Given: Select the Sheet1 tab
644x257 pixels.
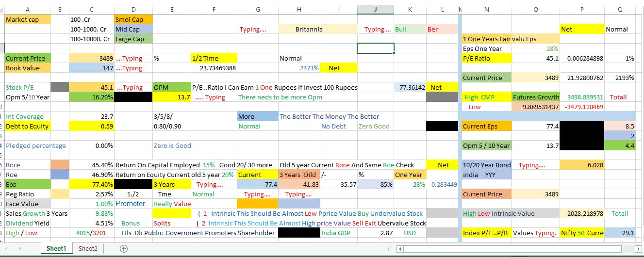Looking at the screenshot, I should (56, 249).
